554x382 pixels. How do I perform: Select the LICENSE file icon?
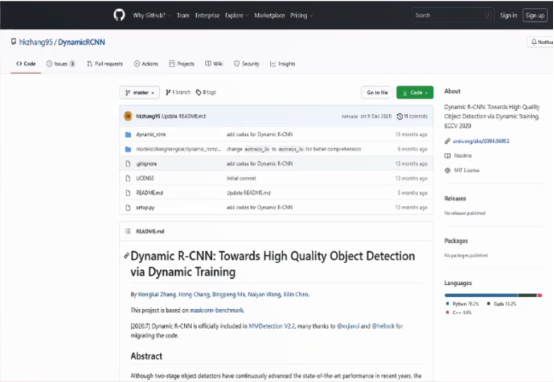[128, 178]
